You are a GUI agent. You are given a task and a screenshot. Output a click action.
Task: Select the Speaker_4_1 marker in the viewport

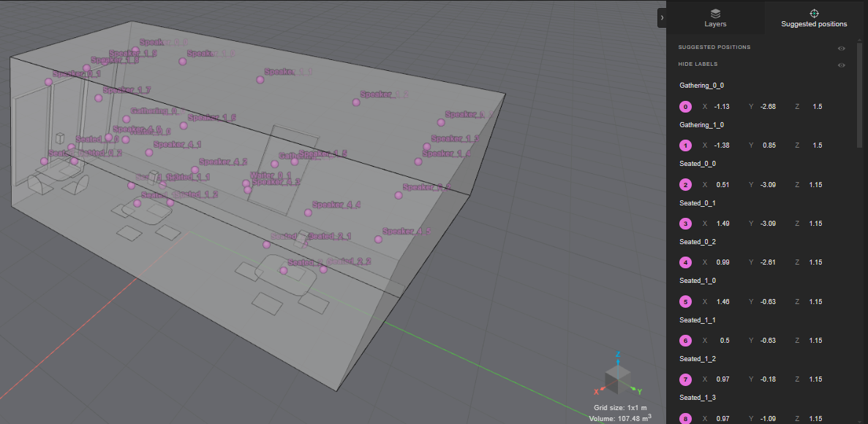point(149,152)
